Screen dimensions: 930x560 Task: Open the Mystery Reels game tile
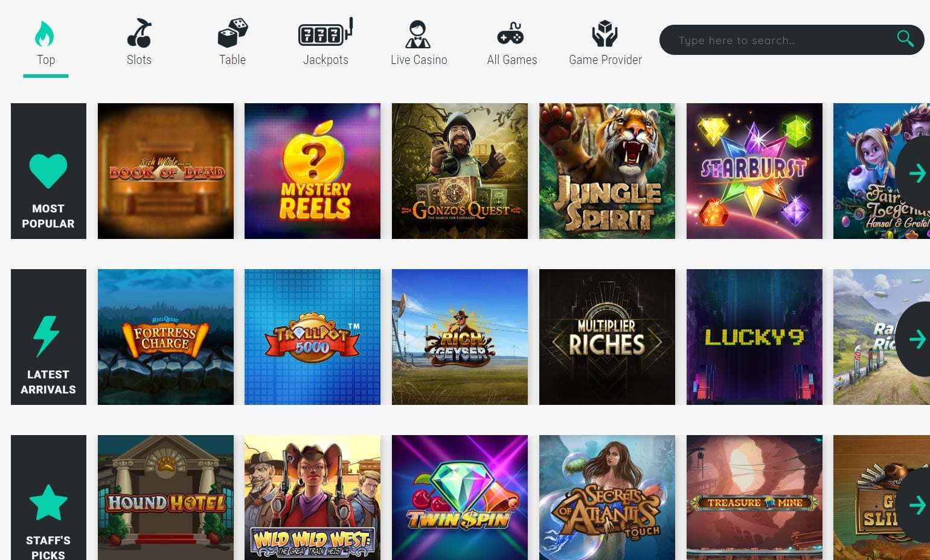click(312, 171)
